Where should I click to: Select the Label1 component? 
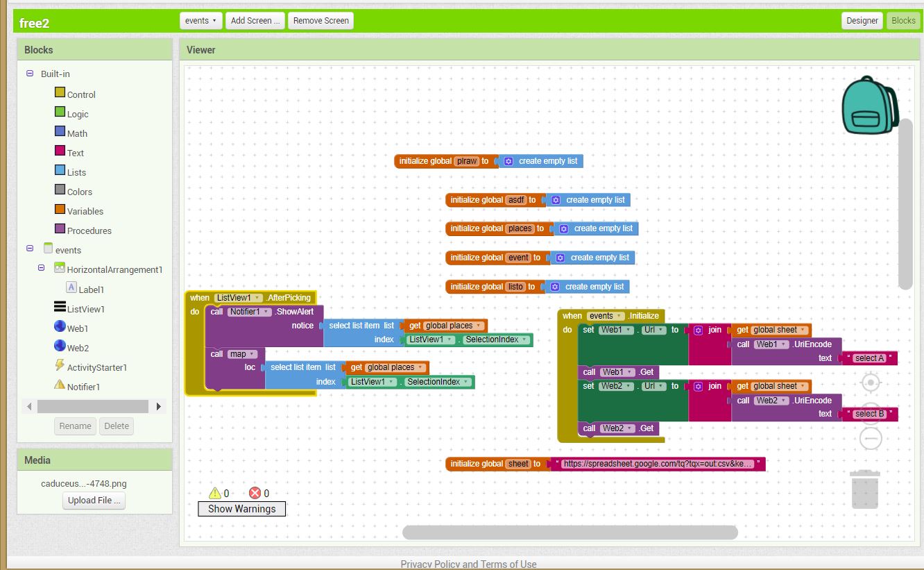click(91, 290)
